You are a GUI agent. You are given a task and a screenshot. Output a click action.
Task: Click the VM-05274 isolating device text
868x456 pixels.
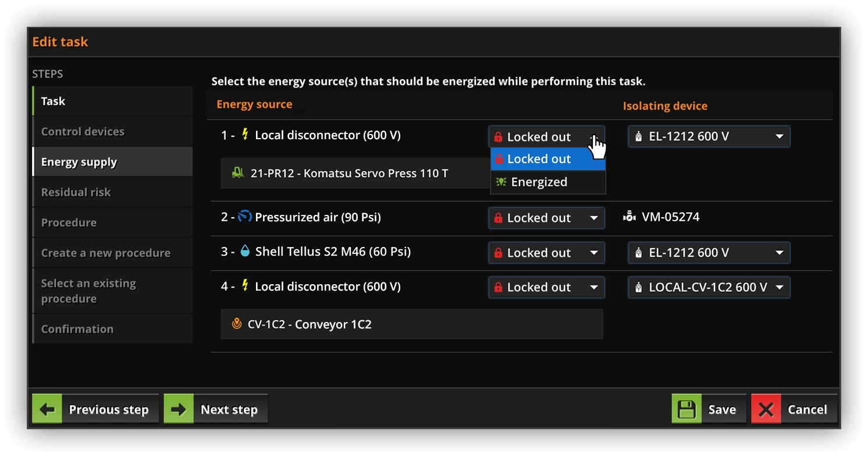pyautogui.click(x=671, y=217)
